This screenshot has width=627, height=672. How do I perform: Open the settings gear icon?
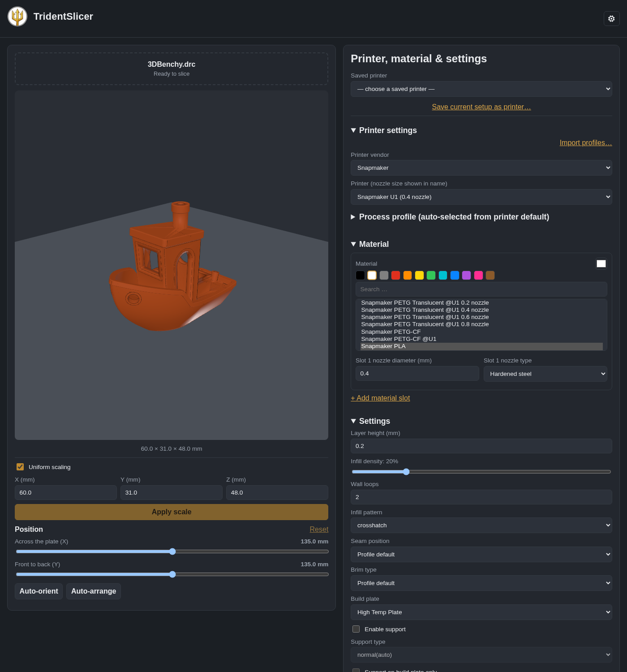(611, 18)
